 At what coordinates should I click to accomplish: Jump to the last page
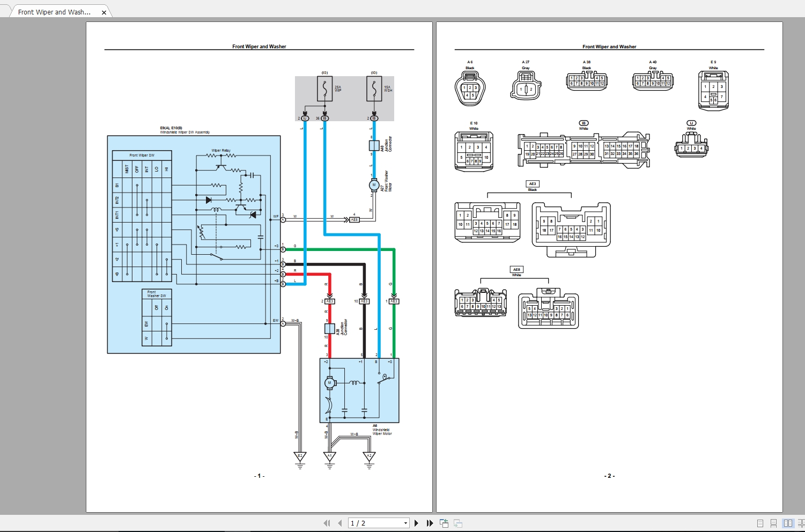(x=429, y=523)
